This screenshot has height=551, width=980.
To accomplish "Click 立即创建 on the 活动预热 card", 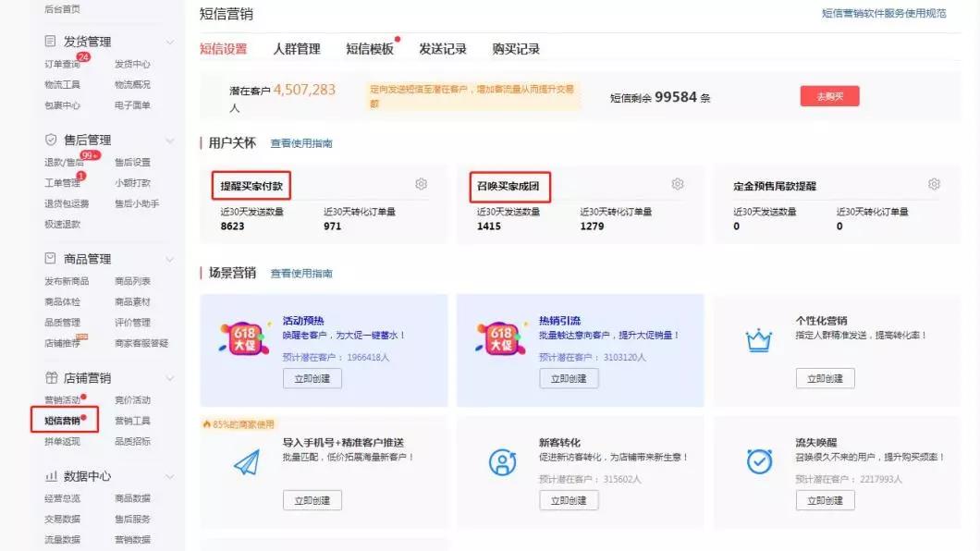I will (x=312, y=378).
